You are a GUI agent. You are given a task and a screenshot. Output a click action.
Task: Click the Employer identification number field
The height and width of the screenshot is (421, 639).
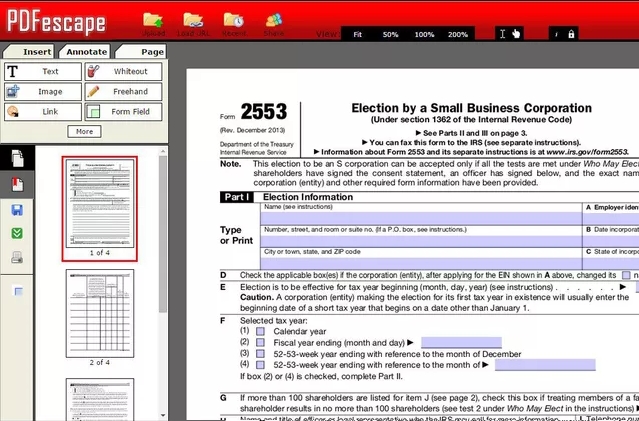point(611,218)
